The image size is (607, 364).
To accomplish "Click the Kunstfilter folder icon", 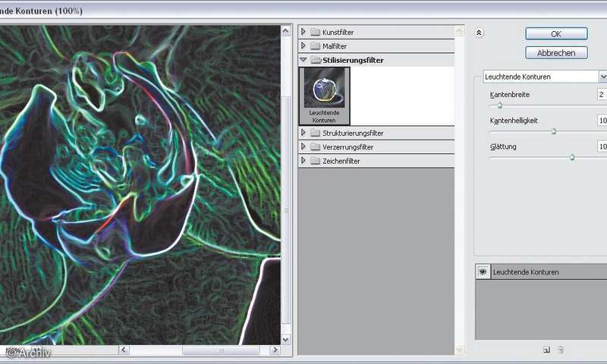I will pos(315,32).
